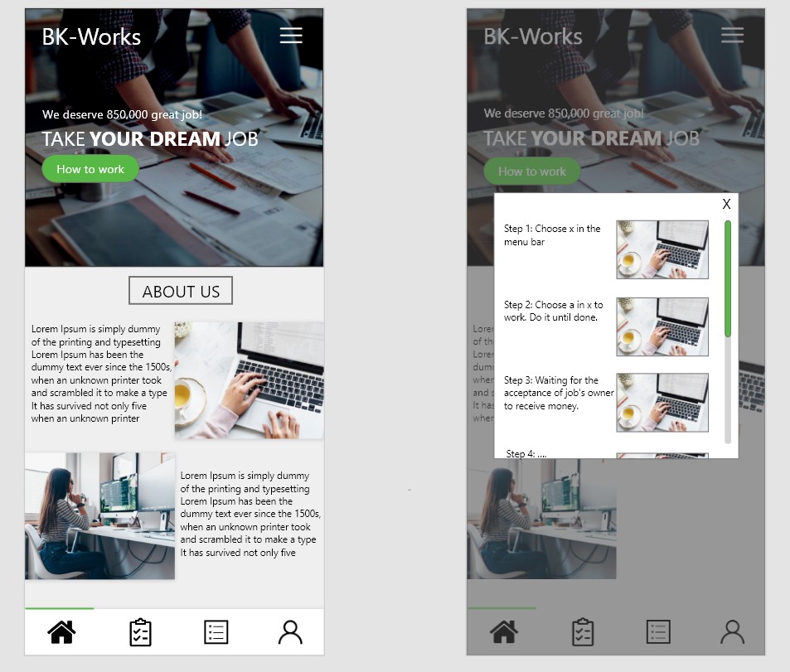Tap home icon in right mockup
The width and height of the screenshot is (790, 672).
[x=504, y=631]
